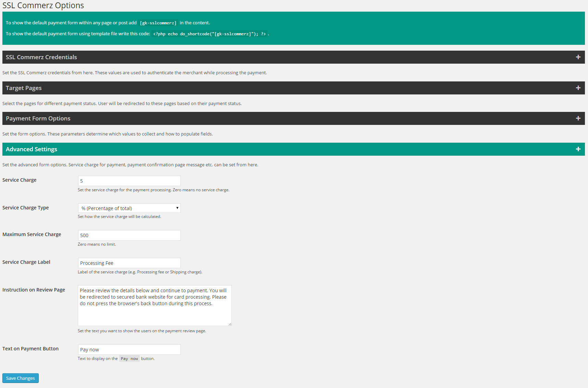Click the textarea resize handle corner
This screenshot has width=588, height=388.
[x=230, y=324]
